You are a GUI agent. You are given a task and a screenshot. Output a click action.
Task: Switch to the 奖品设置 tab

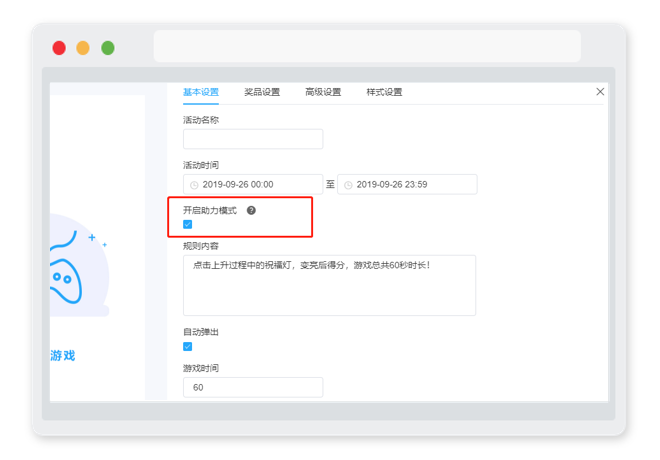[x=262, y=92]
